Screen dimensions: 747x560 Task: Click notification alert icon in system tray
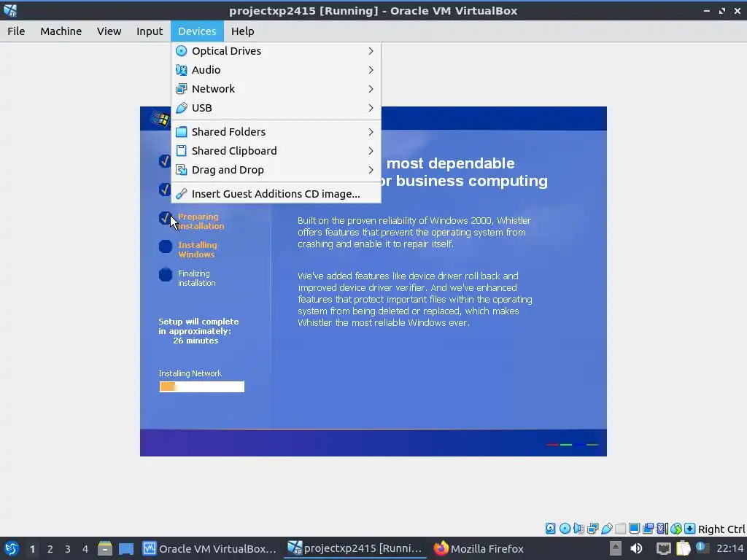coord(700,547)
